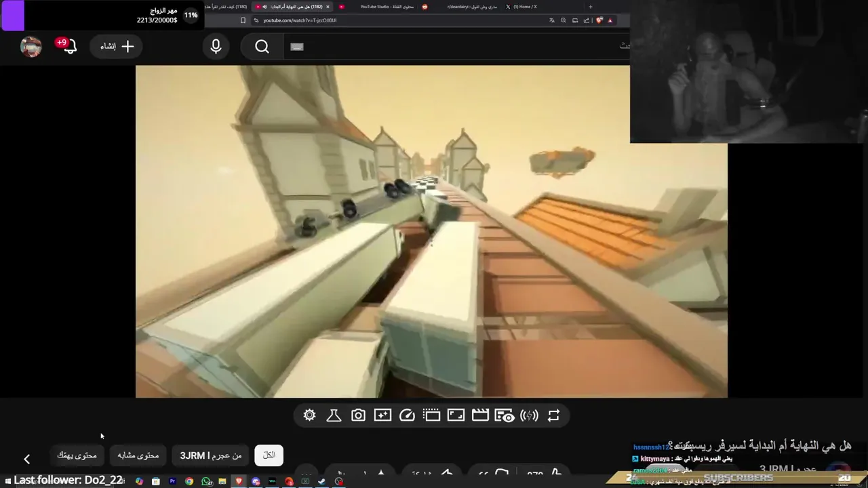Click the chip row back chevron arrow
Viewport: 868px width, 488px height.
(x=26, y=459)
